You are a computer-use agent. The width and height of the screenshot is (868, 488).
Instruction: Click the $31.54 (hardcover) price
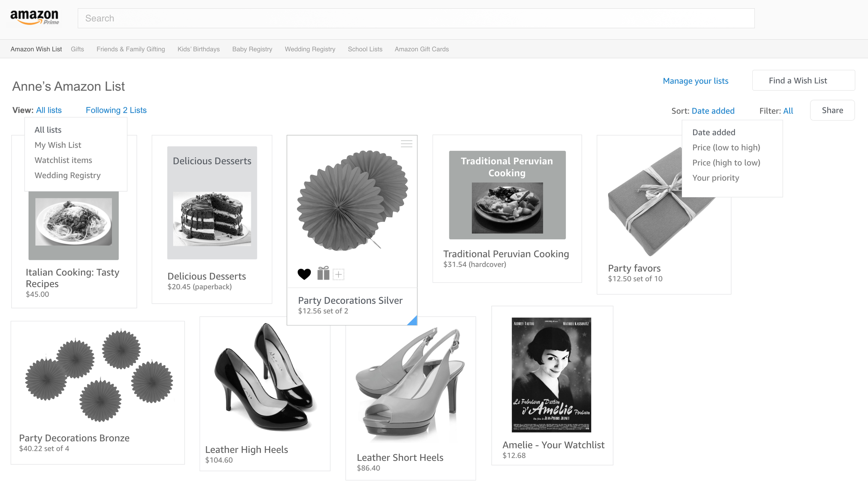click(x=475, y=265)
